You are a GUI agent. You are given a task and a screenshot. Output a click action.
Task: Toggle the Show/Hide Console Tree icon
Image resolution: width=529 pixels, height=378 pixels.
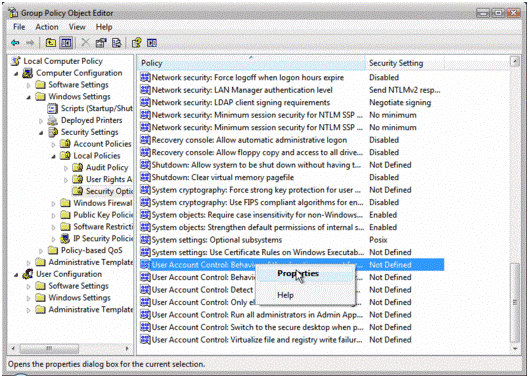pos(66,43)
